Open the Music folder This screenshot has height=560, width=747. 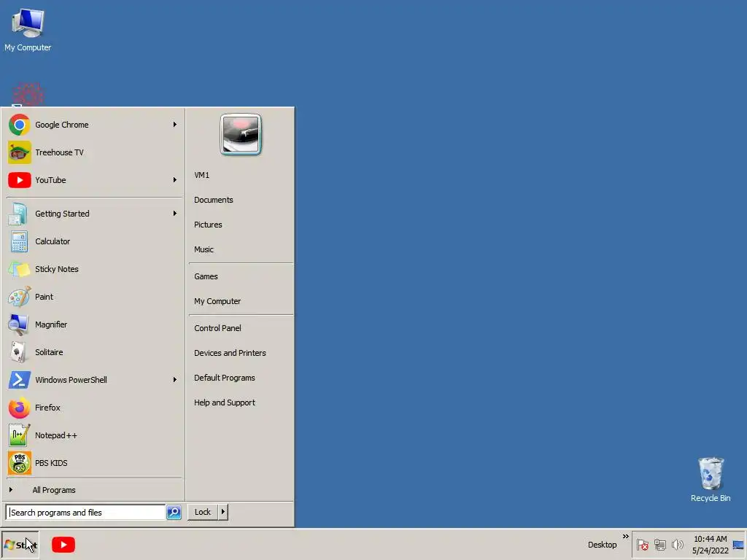[204, 249]
